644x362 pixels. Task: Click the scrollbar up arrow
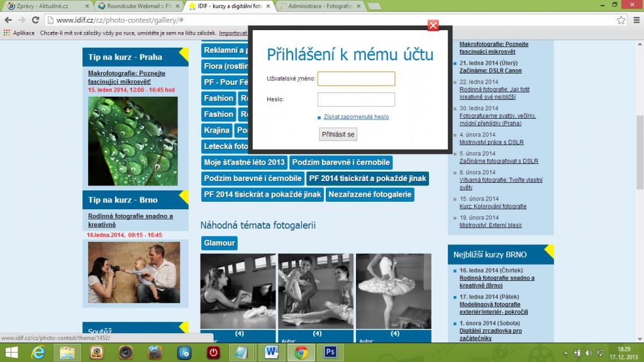tap(640, 45)
